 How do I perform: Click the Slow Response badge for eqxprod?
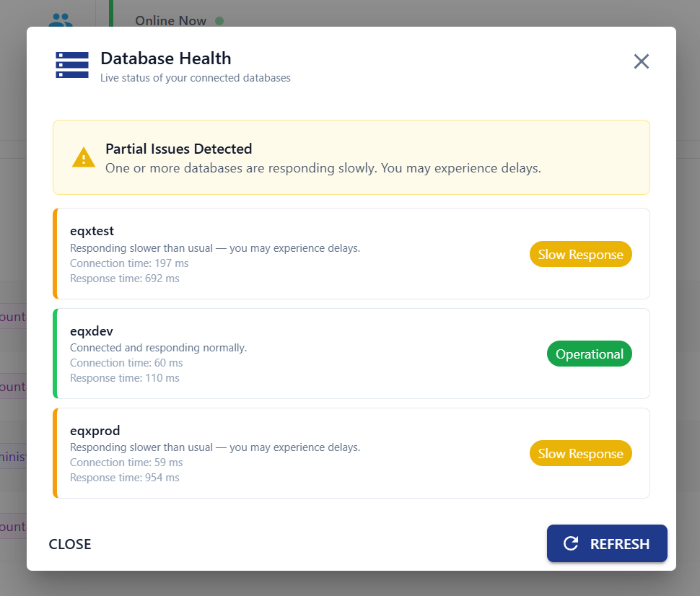580,453
